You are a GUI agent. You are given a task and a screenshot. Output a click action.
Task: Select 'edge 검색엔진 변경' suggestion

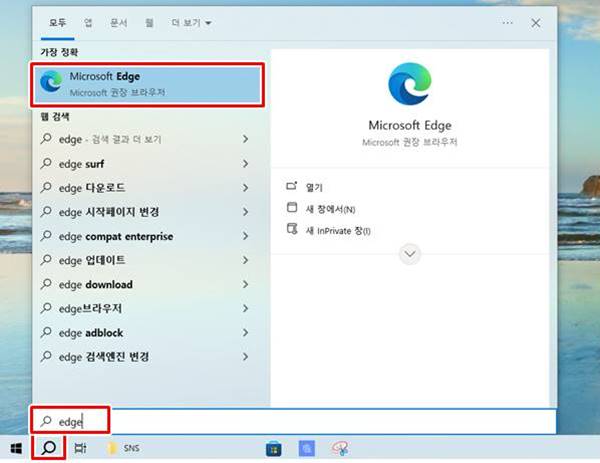point(145,357)
